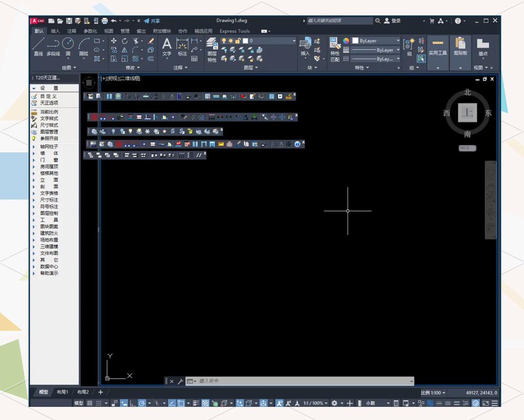This screenshot has height=420, width=524.
Task: Click 特性匹配 (Match Properties) icon
Action: click(335, 49)
